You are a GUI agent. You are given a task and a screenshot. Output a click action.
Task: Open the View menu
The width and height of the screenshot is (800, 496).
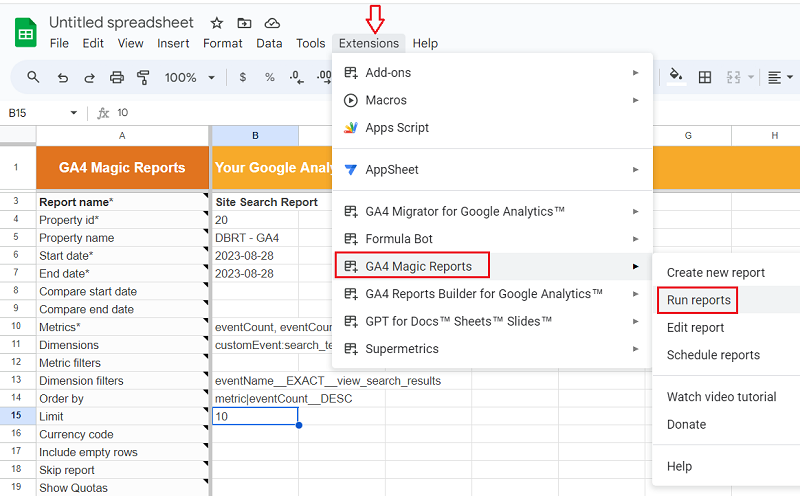(x=131, y=43)
